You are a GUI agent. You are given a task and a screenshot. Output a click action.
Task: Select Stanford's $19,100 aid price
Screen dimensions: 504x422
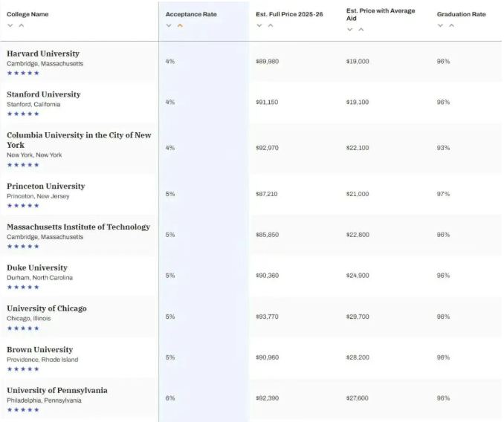coord(358,102)
